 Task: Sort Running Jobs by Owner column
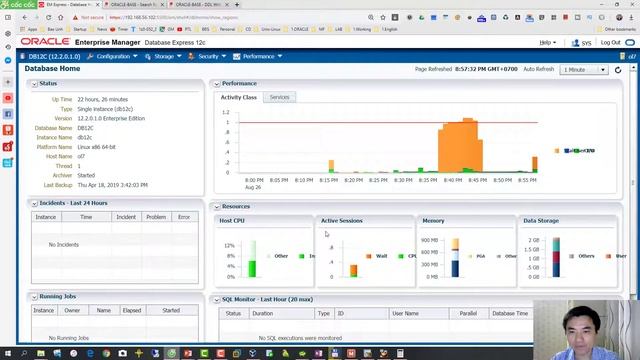[x=72, y=311]
